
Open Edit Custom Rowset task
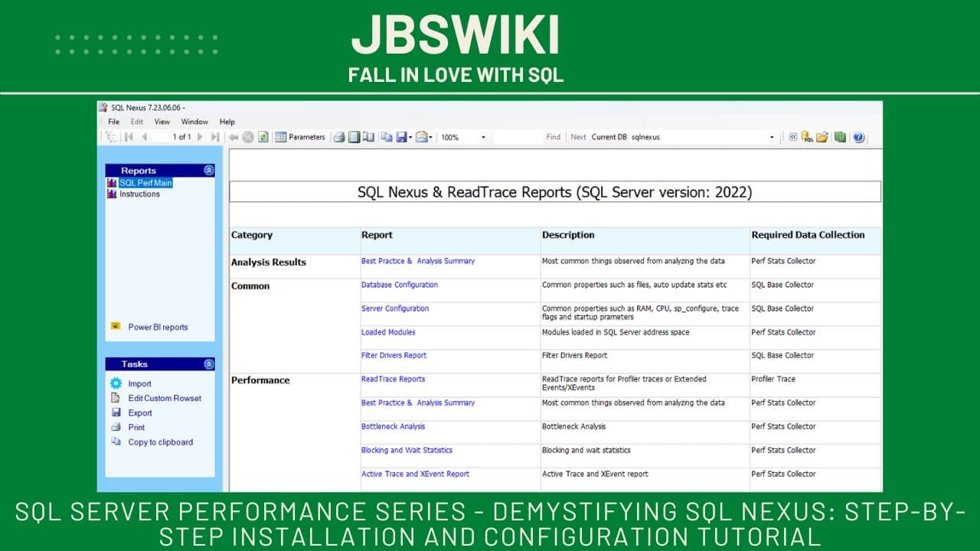(x=165, y=399)
